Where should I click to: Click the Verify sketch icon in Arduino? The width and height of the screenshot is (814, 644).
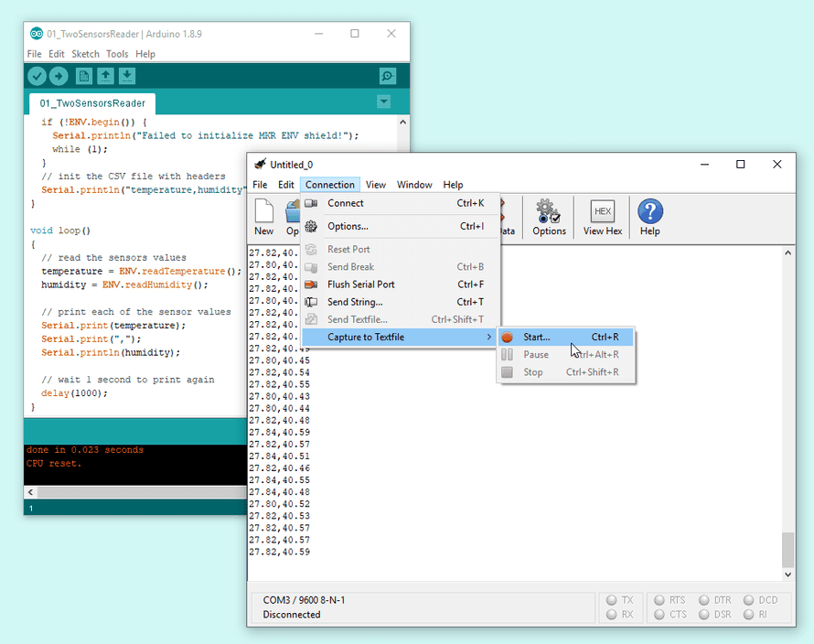[37, 76]
